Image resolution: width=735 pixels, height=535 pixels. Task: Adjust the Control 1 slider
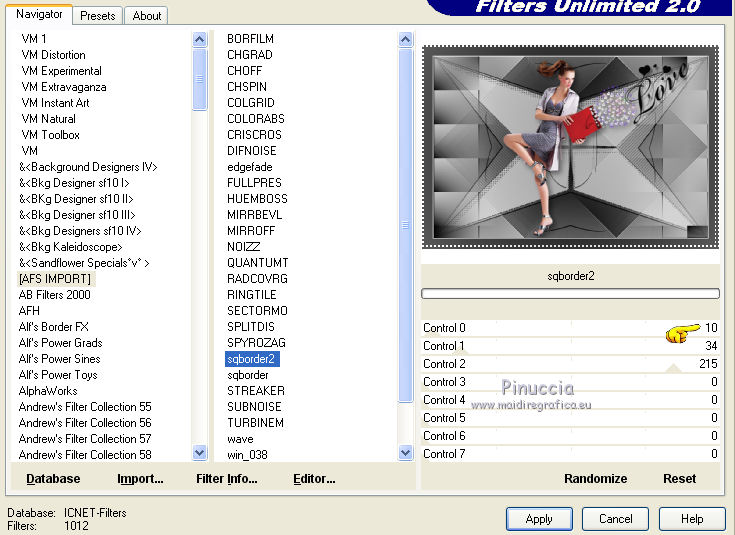pyautogui.click(x=570, y=346)
